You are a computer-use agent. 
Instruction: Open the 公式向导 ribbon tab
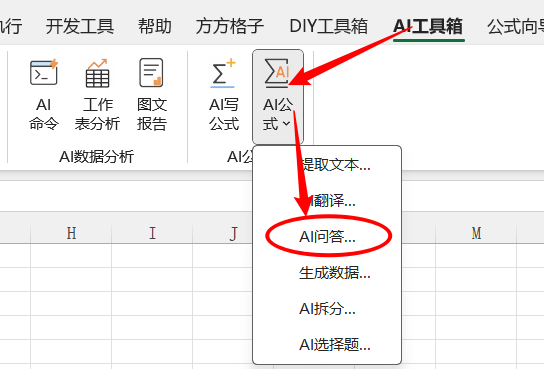click(x=516, y=26)
